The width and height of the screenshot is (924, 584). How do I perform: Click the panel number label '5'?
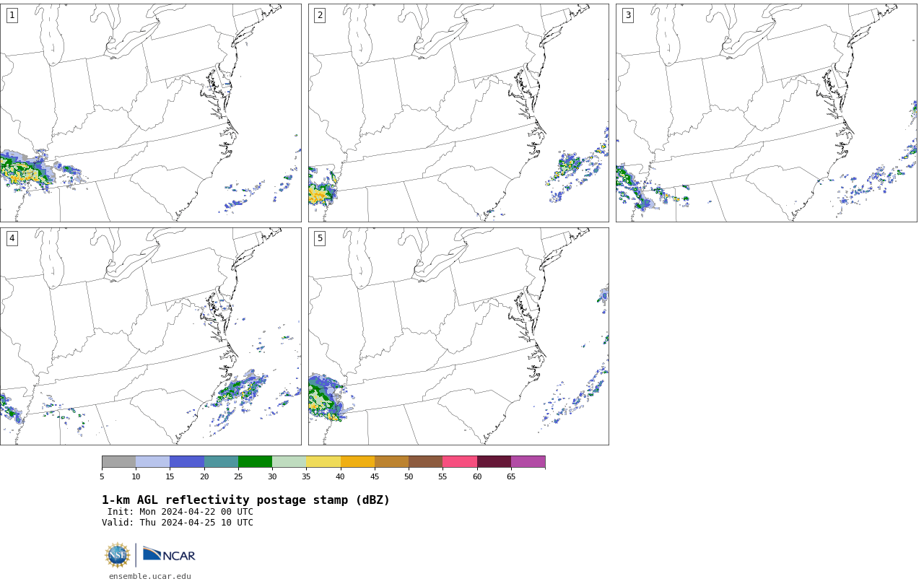click(x=320, y=238)
